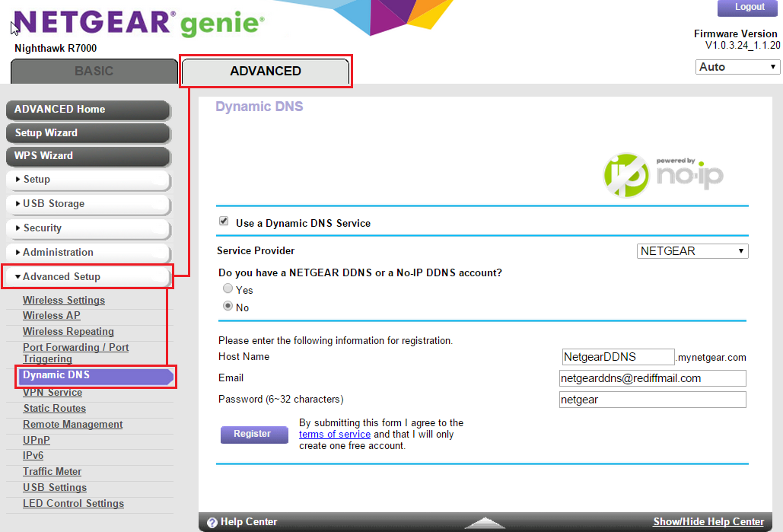The height and width of the screenshot is (532, 783).
Task: Open the WPS Wizard
Action: pyautogui.click(x=88, y=156)
